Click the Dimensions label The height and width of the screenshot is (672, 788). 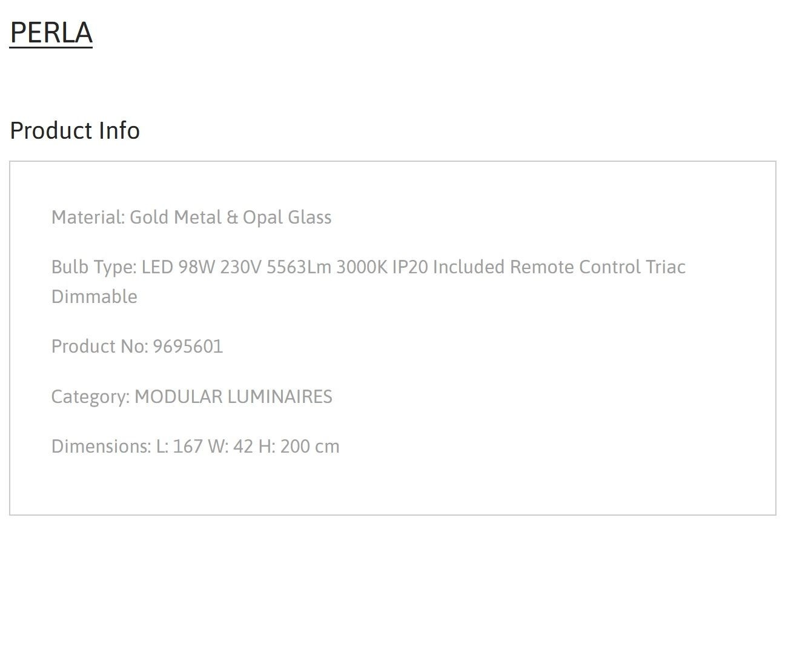coord(101,446)
